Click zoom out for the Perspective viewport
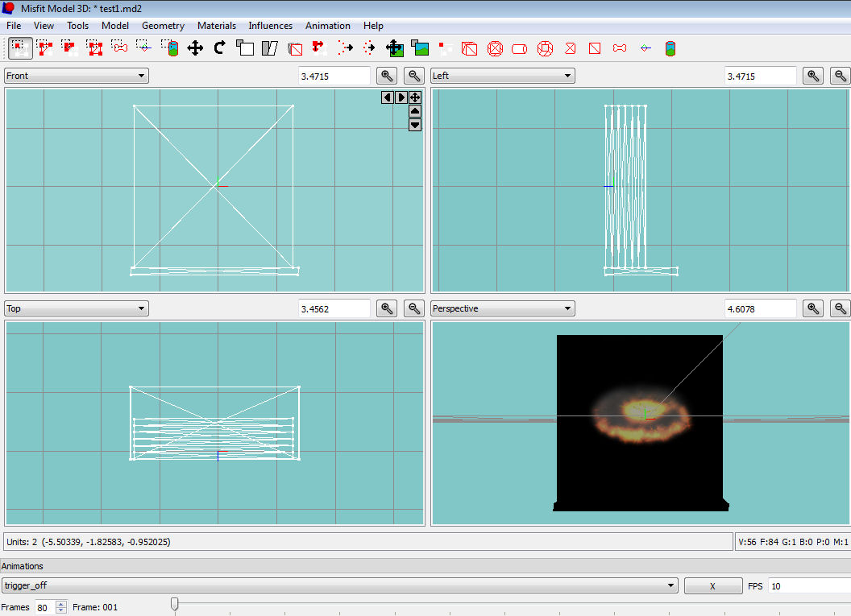Screen dimensions: 851x616 click(x=840, y=308)
